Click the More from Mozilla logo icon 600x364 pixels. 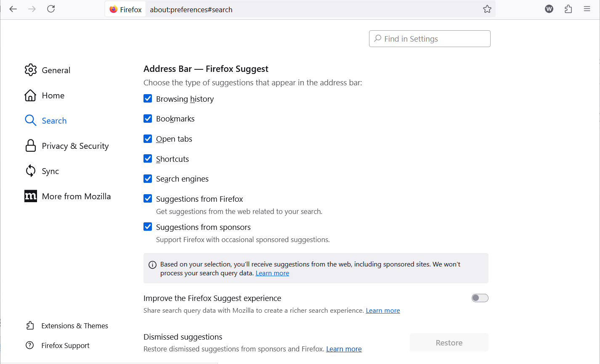point(31,196)
